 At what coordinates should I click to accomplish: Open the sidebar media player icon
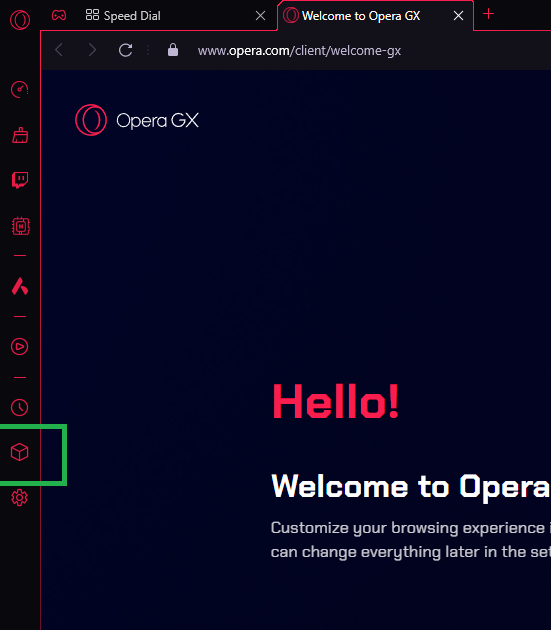pyautogui.click(x=19, y=346)
